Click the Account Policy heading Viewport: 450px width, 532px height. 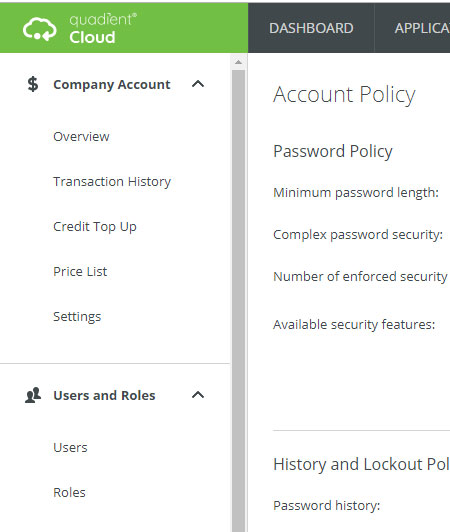point(344,95)
